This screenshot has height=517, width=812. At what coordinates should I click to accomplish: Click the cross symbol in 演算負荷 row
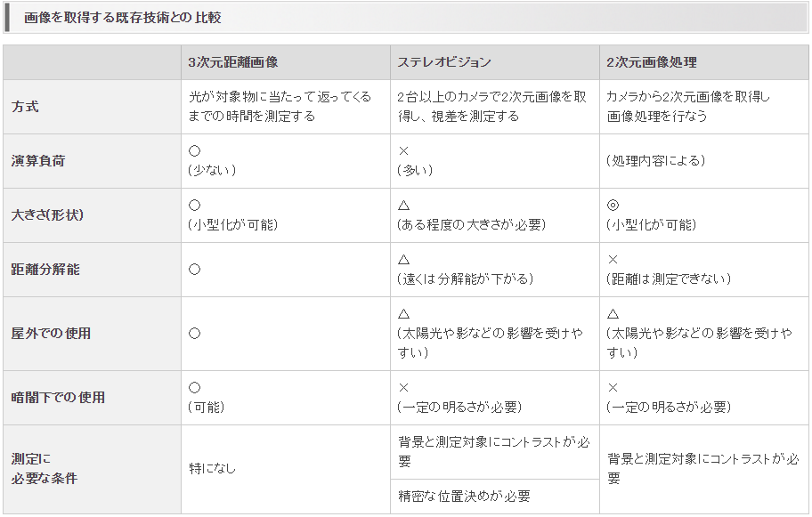403,151
